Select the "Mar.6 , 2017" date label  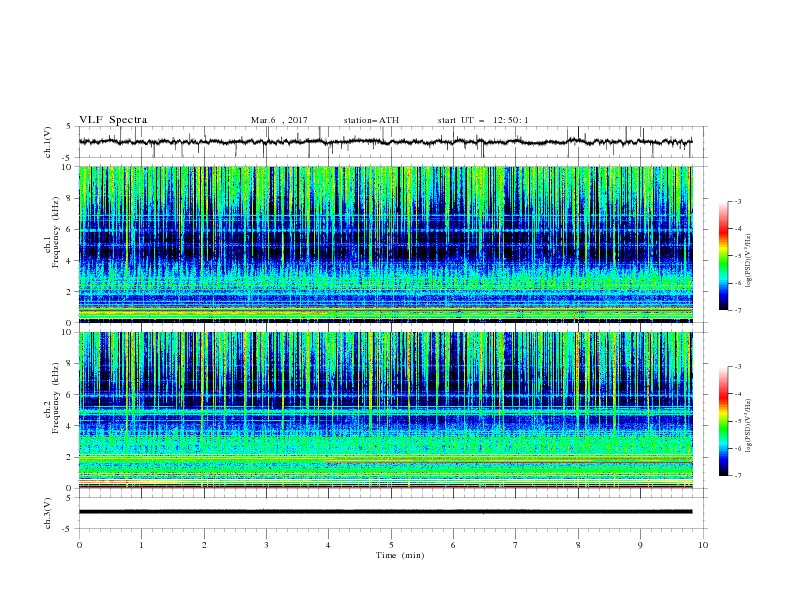[279, 120]
